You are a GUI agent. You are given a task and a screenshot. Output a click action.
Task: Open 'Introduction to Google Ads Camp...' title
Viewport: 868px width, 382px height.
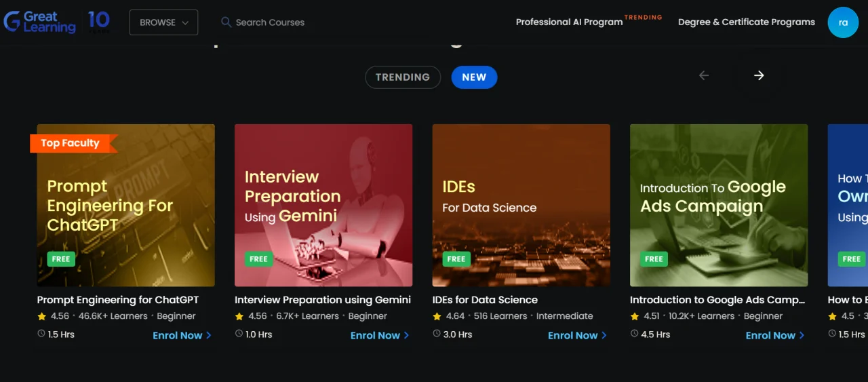coord(717,300)
